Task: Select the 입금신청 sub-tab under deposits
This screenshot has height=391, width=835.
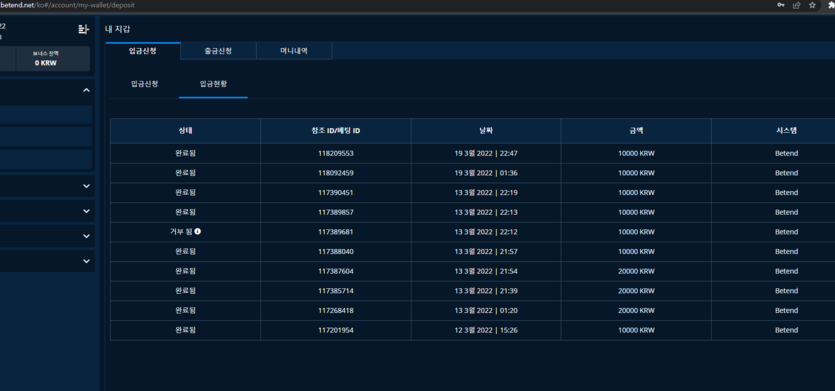Action: click(x=144, y=84)
